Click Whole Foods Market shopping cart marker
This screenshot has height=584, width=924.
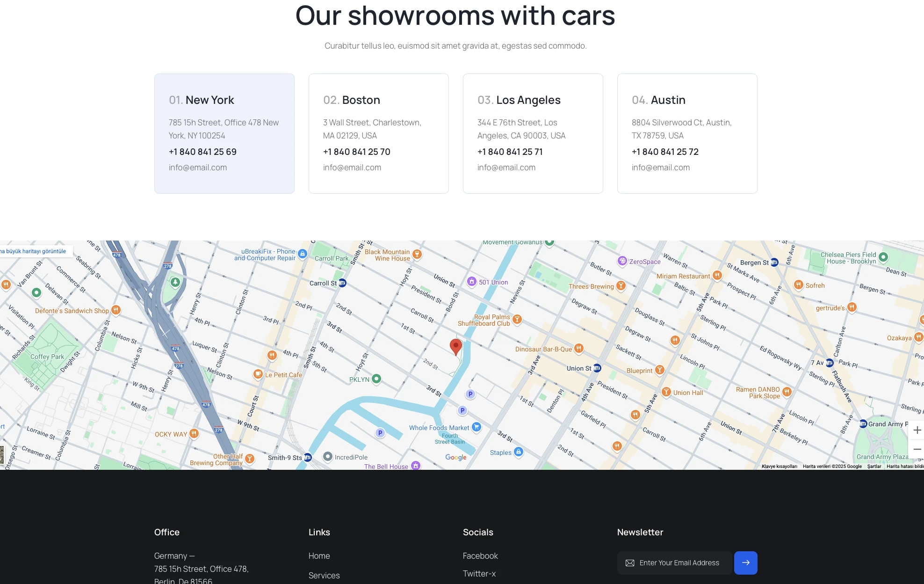[476, 427]
